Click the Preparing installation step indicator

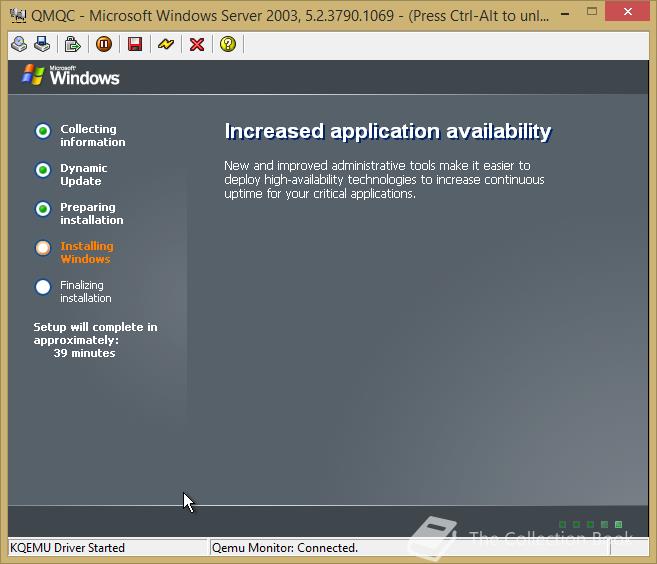coord(43,209)
